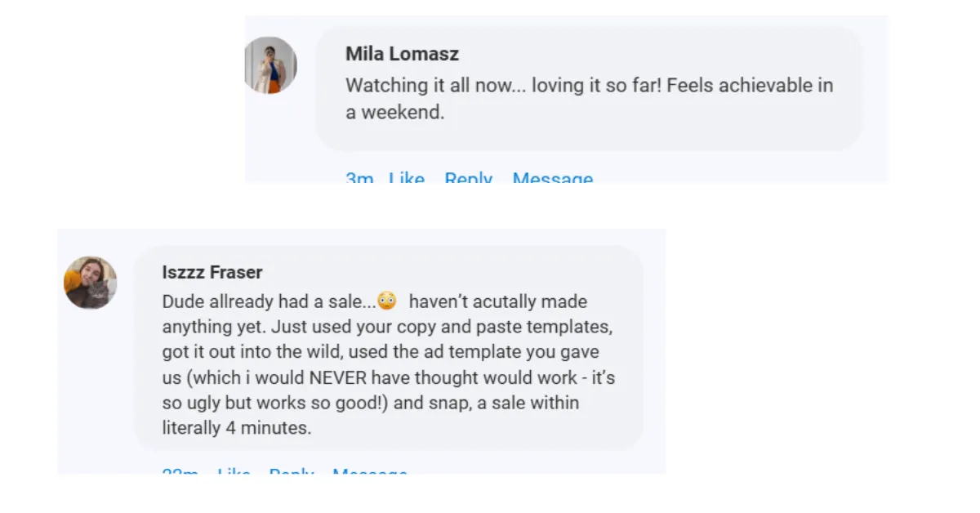980x513 pixels.
Task: Click the flushed face emoji in comment
Action: 386,301
